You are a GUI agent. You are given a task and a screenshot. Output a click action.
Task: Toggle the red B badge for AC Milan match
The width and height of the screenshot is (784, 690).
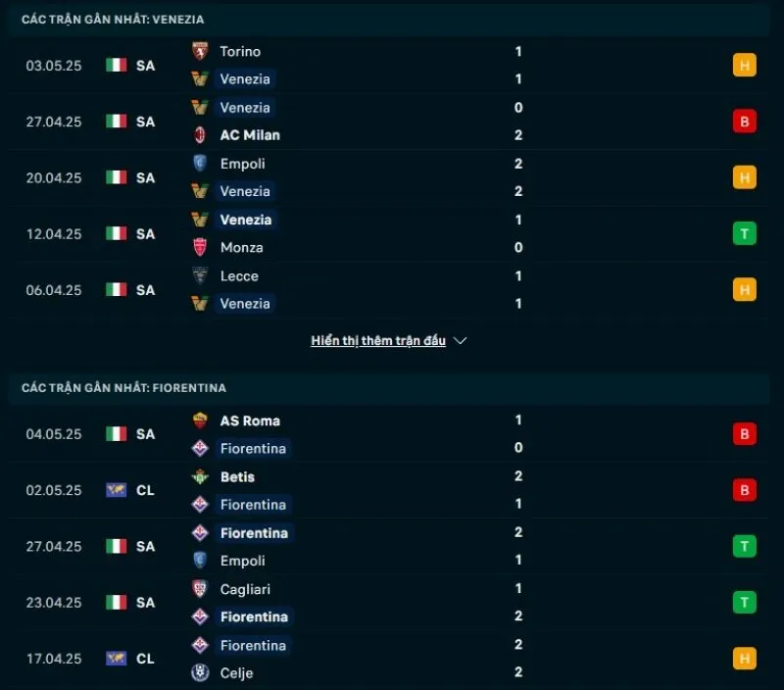pyautogui.click(x=745, y=121)
